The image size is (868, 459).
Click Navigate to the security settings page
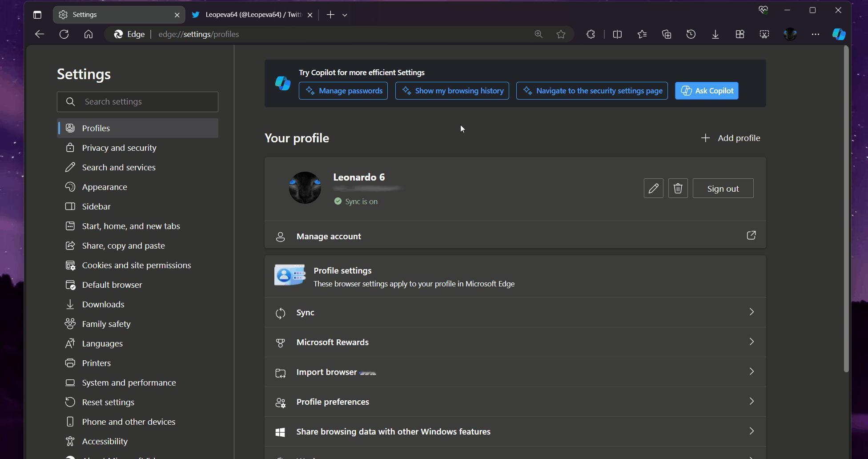pyautogui.click(x=592, y=91)
